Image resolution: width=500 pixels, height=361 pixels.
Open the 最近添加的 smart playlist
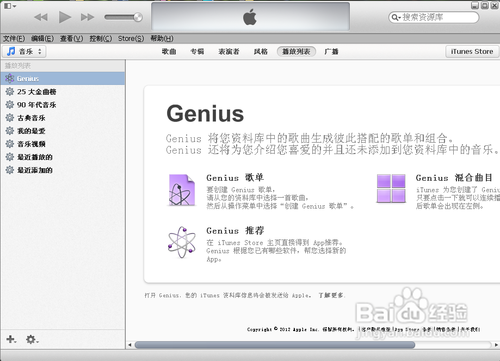click(63, 170)
